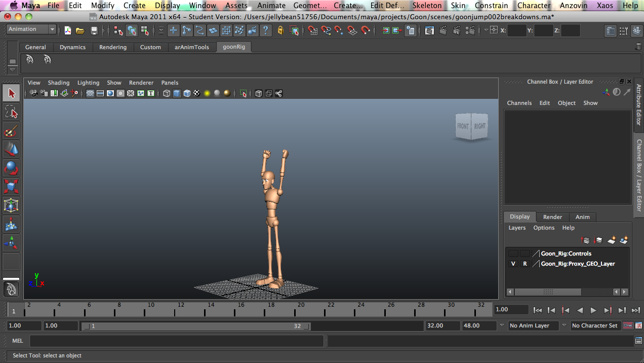The height and width of the screenshot is (363, 644).
Task: Open the Shading viewport menu
Action: click(x=59, y=83)
